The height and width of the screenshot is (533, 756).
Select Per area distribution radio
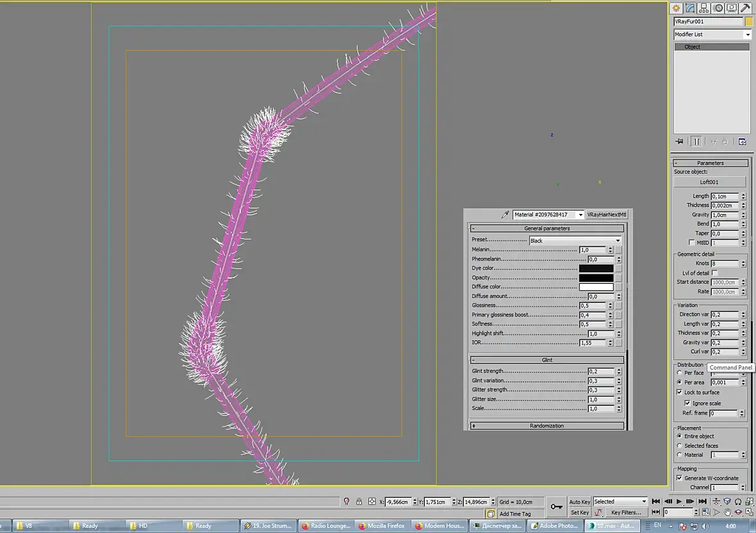679,382
